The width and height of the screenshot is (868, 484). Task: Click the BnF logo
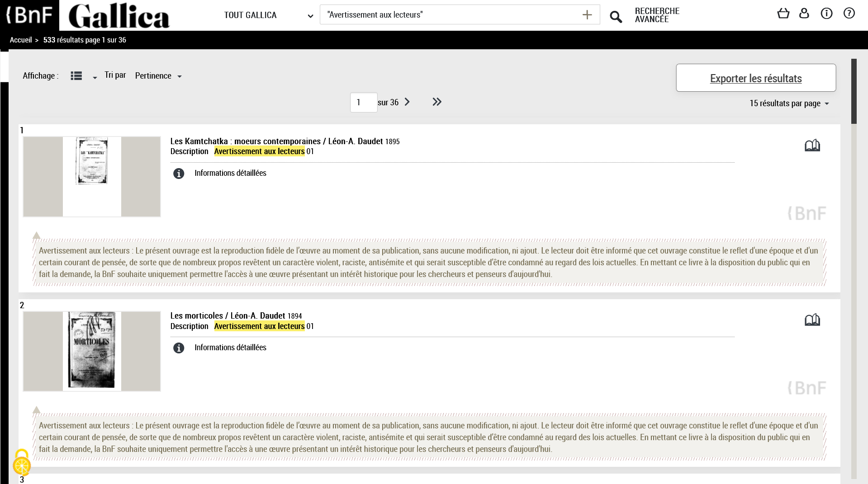coord(29,15)
